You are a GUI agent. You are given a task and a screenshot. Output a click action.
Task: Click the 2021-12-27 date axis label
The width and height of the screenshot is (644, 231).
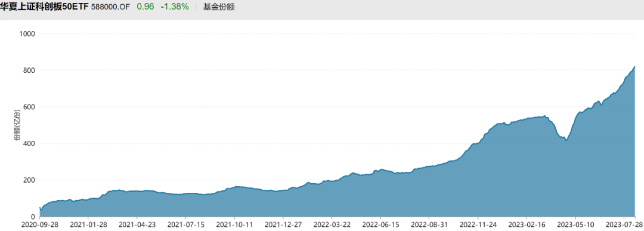point(283,226)
